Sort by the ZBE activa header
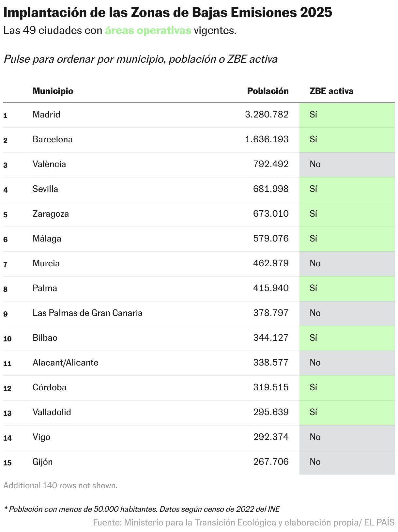This screenshot has height=532, width=398. click(331, 91)
